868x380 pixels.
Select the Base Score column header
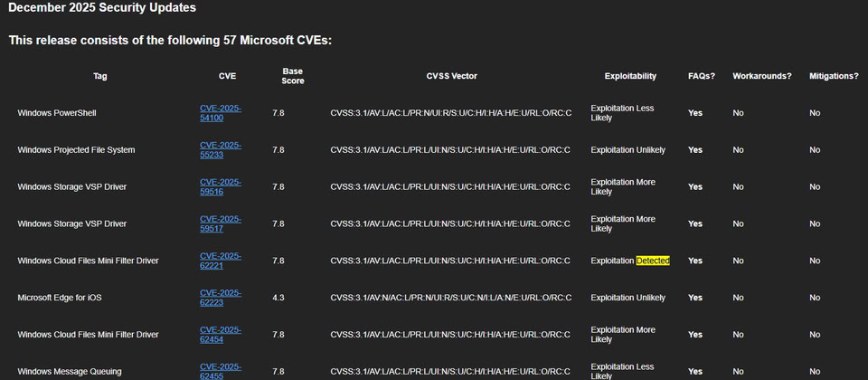pos(293,76)
